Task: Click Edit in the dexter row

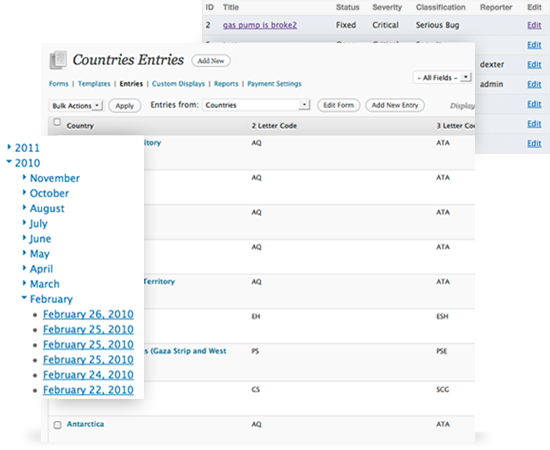Action: [x=534, y=65]
